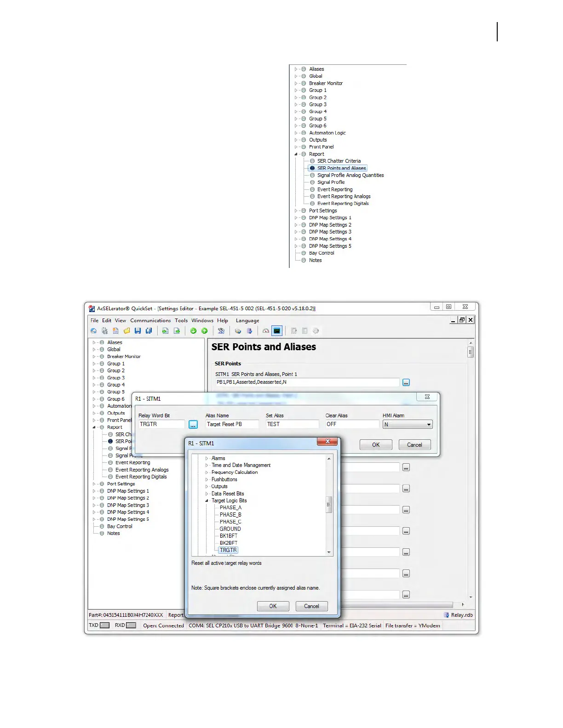Open the View menu
This screenshot has height=728, width=563.
click(121, 320)
